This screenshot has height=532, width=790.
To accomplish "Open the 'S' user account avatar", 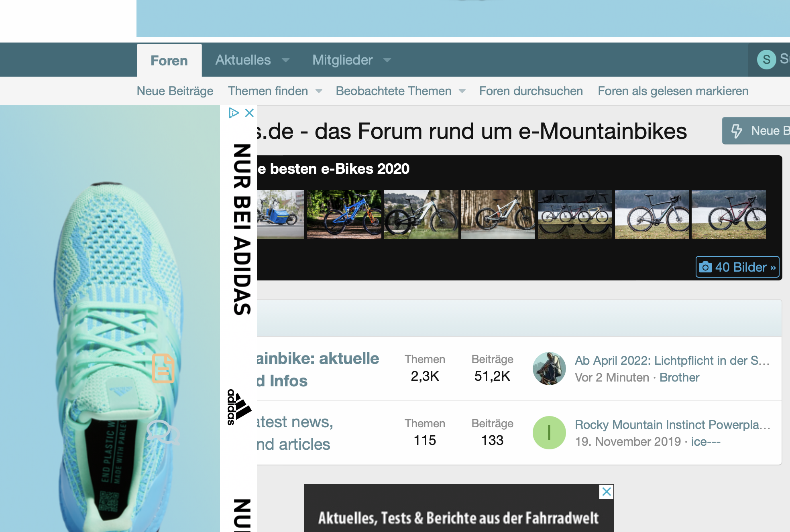I will click(766, 60).
